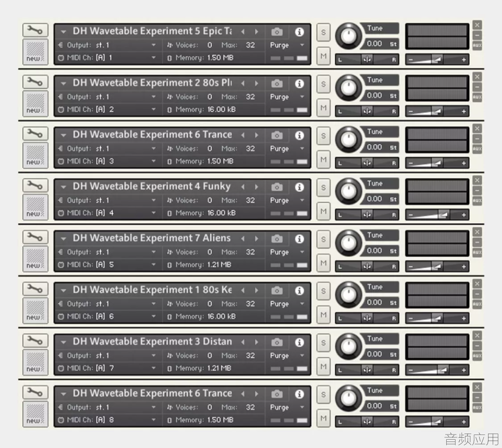
Task: Go to next instrument arrow on Experiment 7 Aliens
Action: 257,239
